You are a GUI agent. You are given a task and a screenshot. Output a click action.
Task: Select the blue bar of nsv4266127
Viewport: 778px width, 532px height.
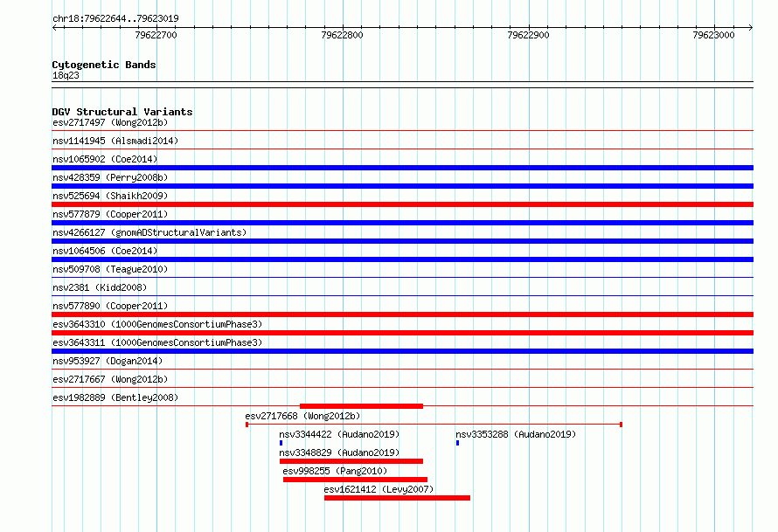tap(402, 241)
